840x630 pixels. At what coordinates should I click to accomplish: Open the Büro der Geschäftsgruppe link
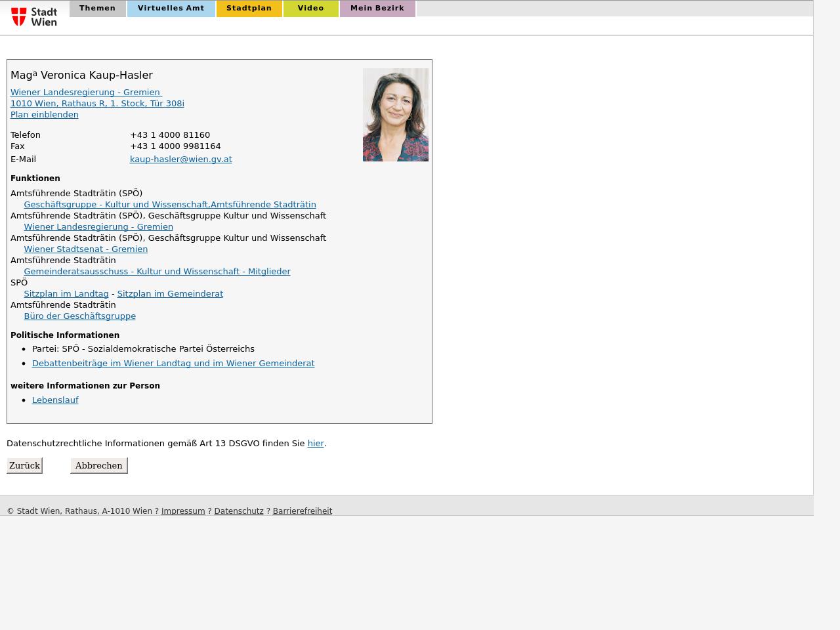(x=79, y=316)
